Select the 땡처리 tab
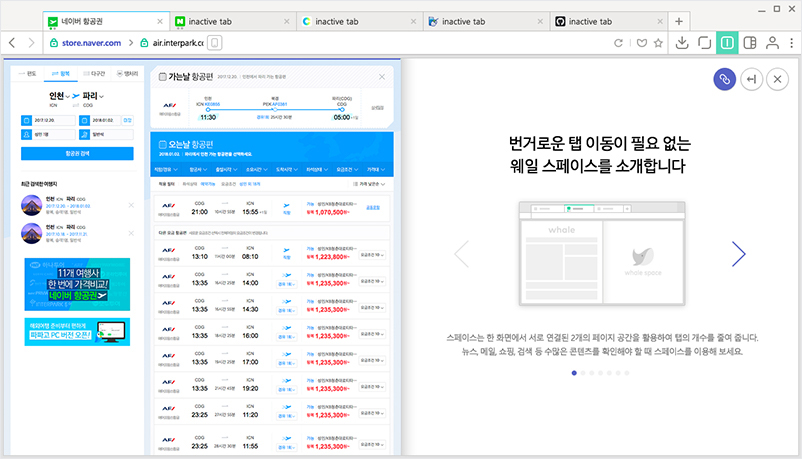 click(x=127, y=74)
